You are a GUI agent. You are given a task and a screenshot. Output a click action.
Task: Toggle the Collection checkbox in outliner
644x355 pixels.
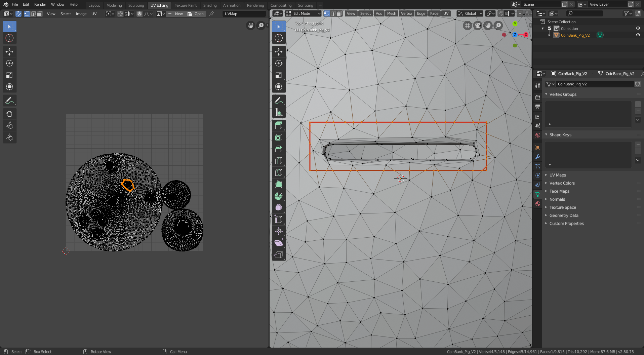pos(550,29)
